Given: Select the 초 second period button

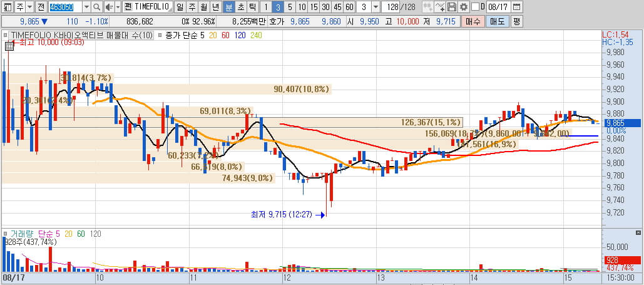Looking at the screenshot, I should pyautogui.click(x=240, y=7).
